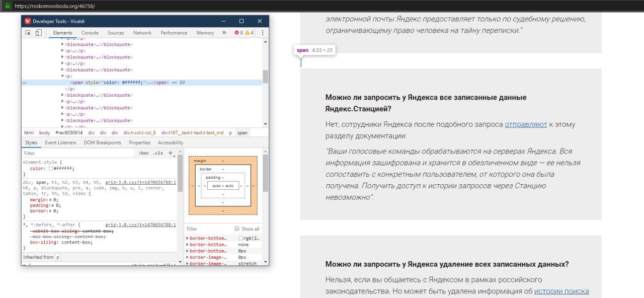Image resolution: width=644 pixels, height=298 pixels.
Task: Switch to the Elements tab
Action: [x=63, y=33]
